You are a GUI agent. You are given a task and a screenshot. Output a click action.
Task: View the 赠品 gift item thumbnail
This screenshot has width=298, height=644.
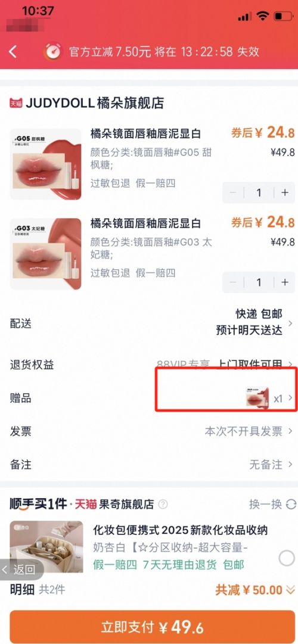tap(257, 397)
